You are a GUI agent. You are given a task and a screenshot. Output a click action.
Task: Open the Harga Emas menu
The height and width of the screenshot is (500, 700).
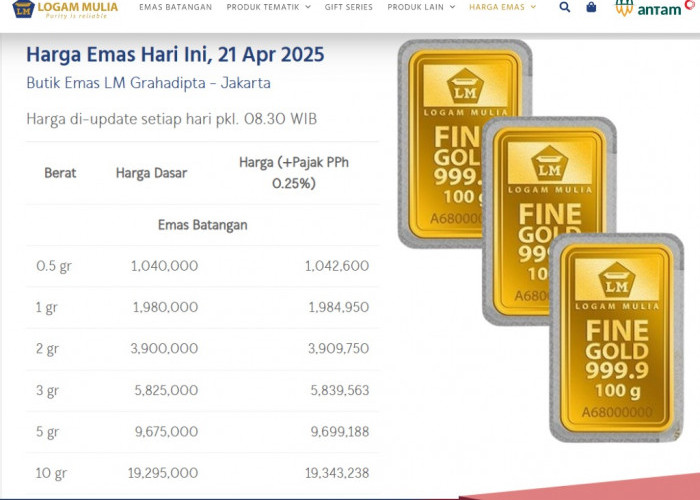(x=497, y=7)
